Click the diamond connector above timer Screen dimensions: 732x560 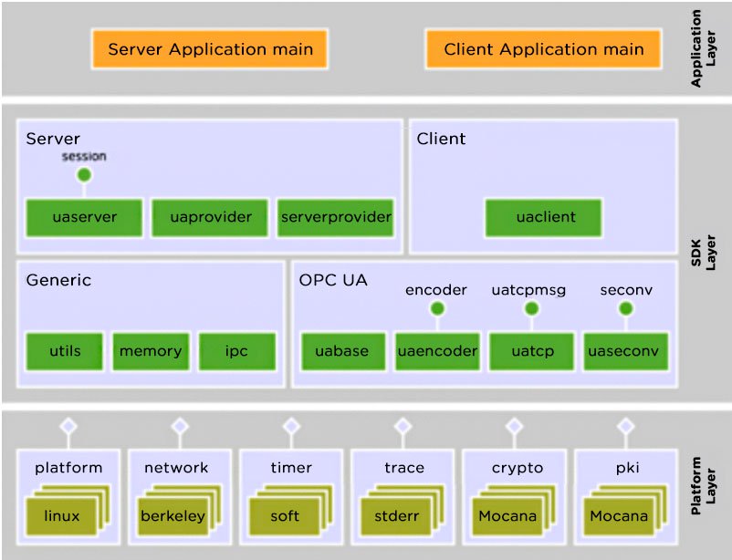click(x=291, y=426)
